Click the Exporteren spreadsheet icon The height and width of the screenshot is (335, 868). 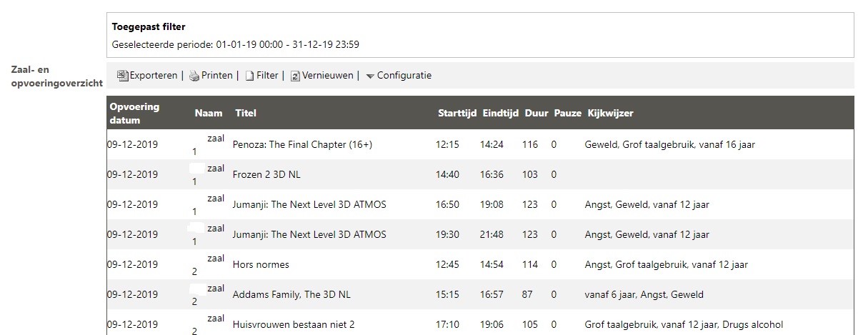(x=122, y=76)
